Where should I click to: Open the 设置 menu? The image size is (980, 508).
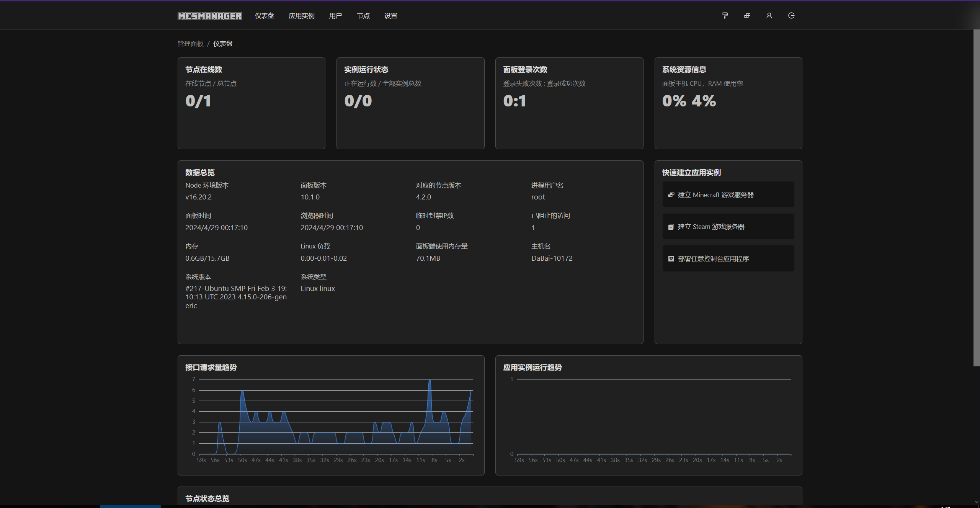tap(391, 16)
